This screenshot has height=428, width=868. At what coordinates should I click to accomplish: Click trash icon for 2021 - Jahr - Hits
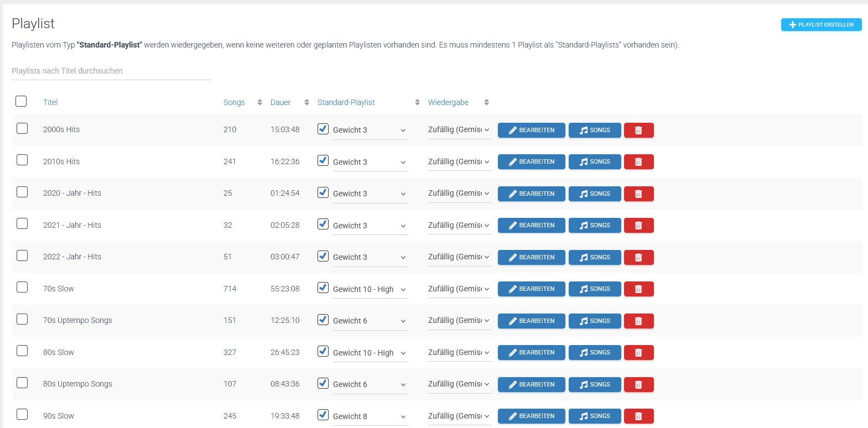click(638, 226)
